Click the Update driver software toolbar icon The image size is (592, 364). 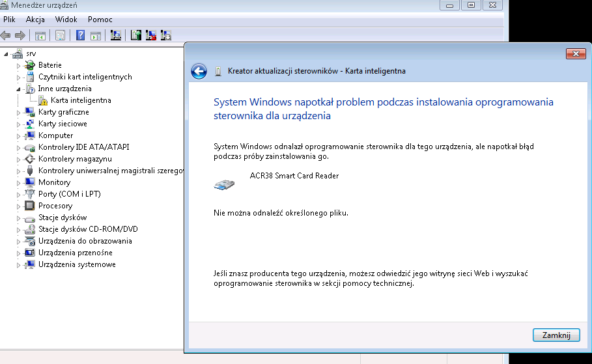[x=136, y=36]
